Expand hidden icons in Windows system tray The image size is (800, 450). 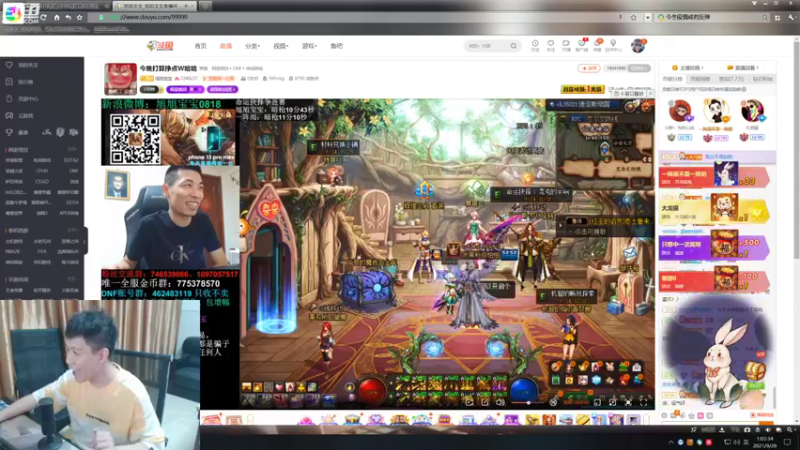click(670, 442)
